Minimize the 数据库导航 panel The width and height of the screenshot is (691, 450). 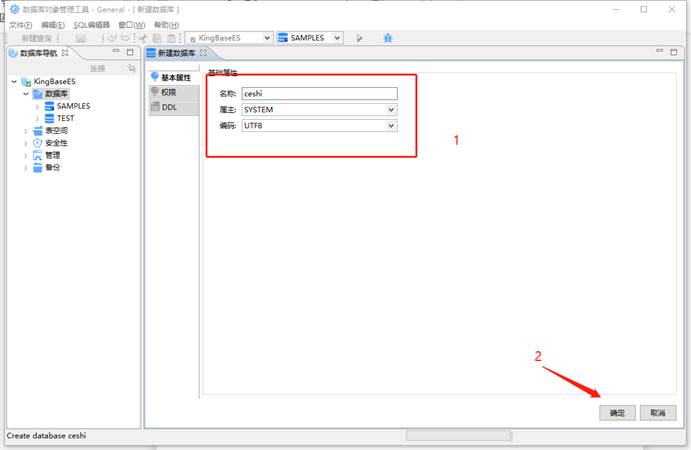(x=116, y=52)
